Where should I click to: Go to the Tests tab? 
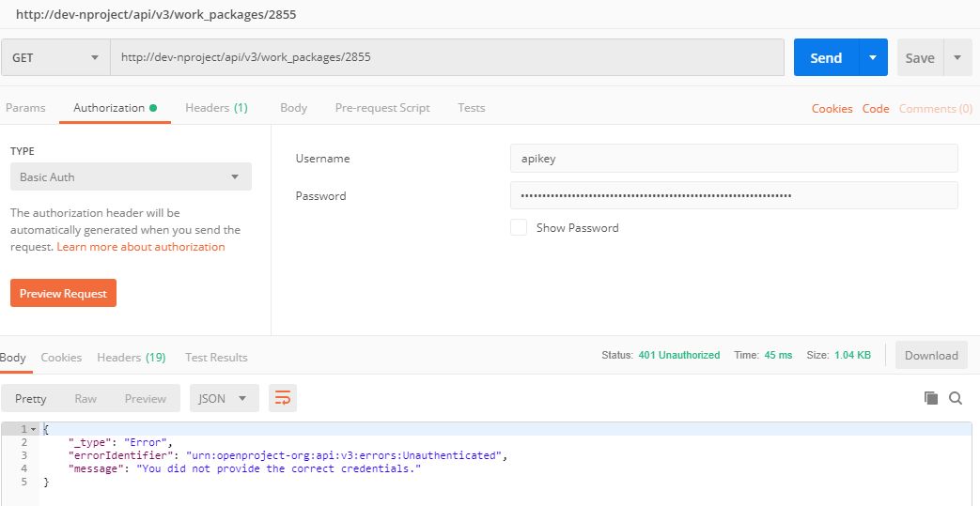472,107
